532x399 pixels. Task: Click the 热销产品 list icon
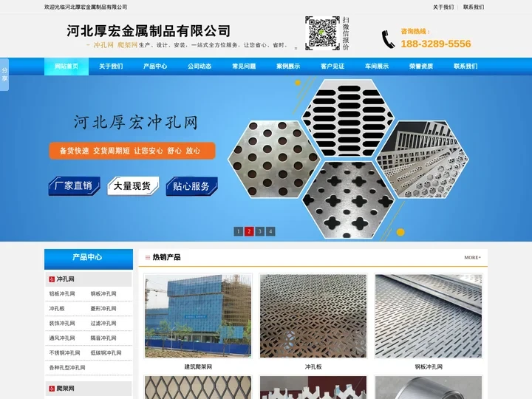148,258
